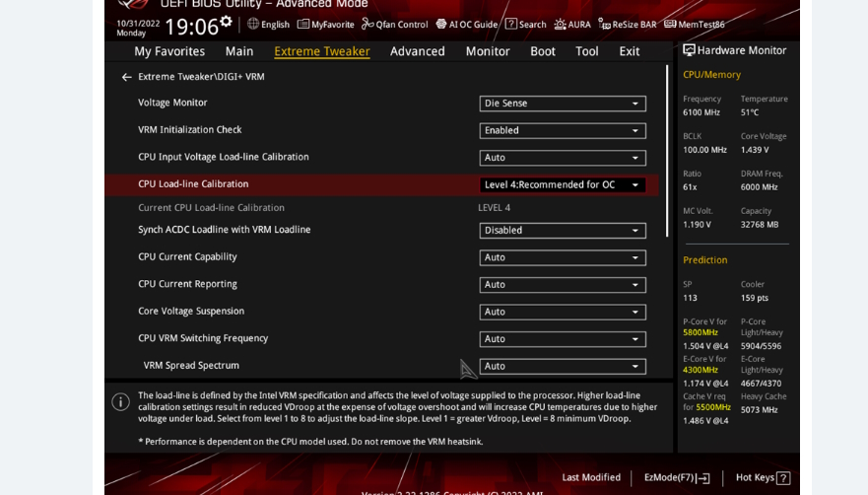
Task: Open Core Voltage Suspension dropdown
Action: (563, 312)
